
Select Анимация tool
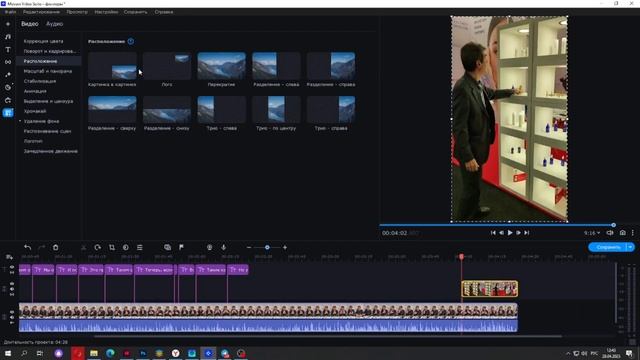coord(35,91)
